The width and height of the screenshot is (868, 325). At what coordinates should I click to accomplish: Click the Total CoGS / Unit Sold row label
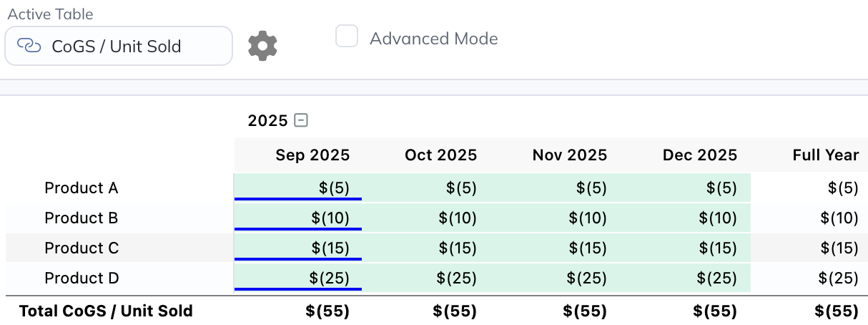[106, 311]
